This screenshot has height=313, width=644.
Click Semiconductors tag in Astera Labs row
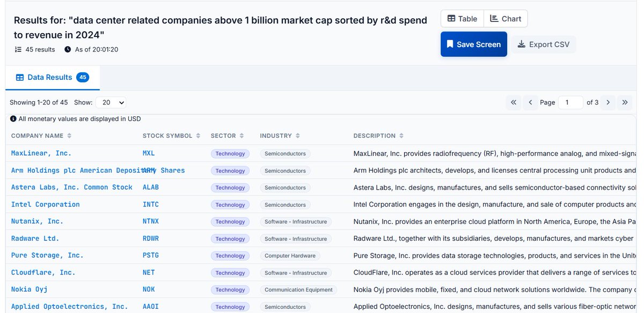pos(285,188)
